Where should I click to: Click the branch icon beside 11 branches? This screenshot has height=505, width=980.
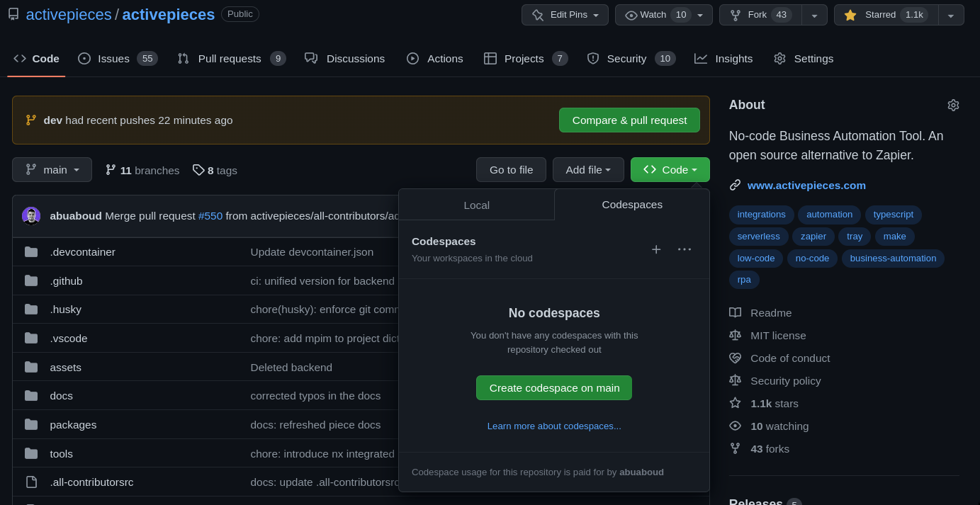coord(111,170)
